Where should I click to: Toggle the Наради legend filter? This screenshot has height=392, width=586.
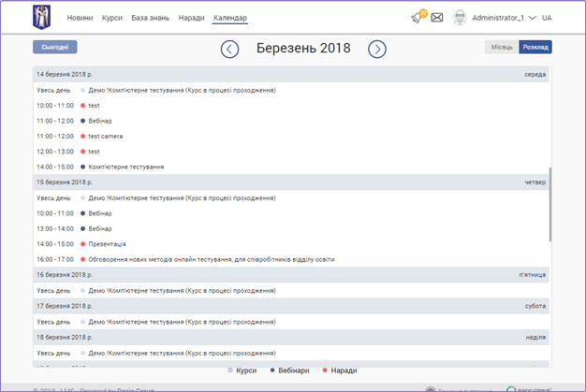(x=338, y=370)
